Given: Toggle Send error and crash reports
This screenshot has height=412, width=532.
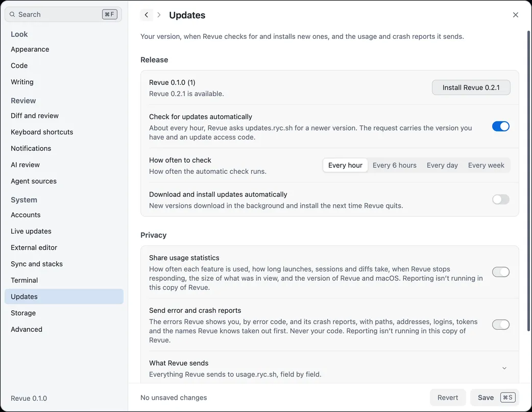Looking at the screenshot, I should [501, 325].
